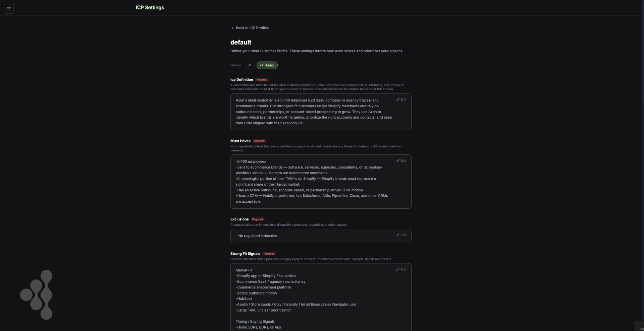This screenshot has height=331, width=644.
Task: Click the '-Large TAM, unclear prioritization' line
Action: point(264,310)
